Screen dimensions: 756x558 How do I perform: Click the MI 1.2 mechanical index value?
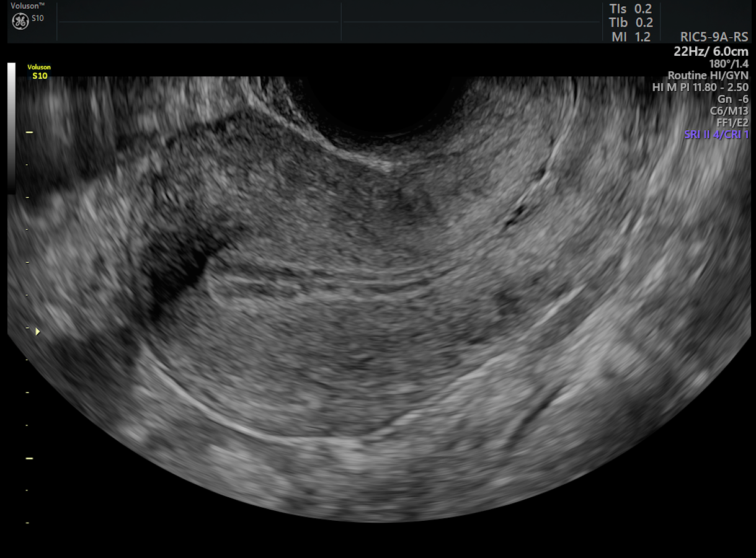[x=631, y=37]
